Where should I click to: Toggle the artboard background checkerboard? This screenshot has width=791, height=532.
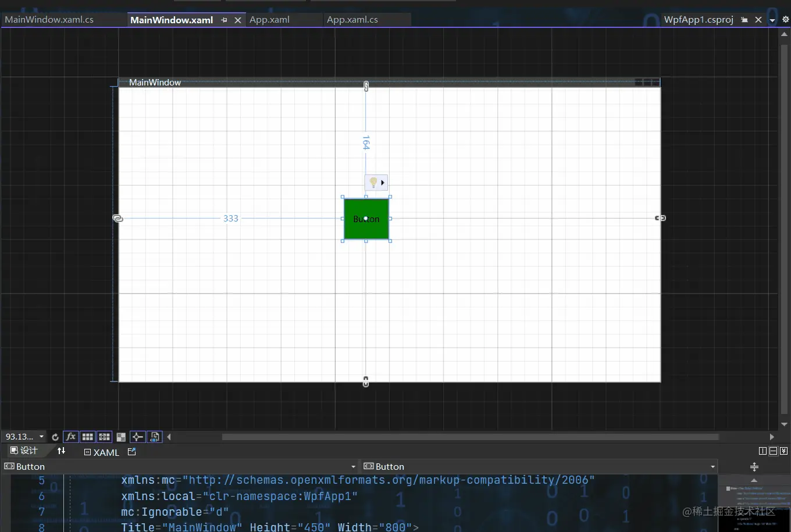(121, 437)
